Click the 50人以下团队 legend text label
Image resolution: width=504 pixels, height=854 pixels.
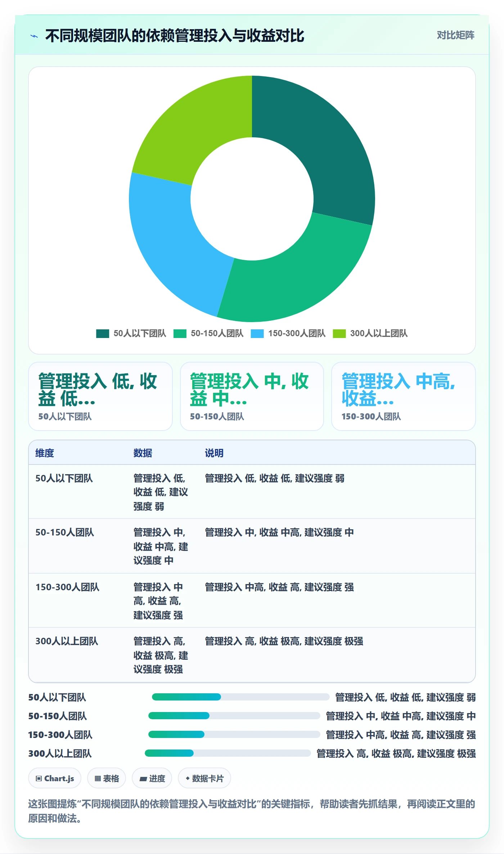click(x=140, y=333)
